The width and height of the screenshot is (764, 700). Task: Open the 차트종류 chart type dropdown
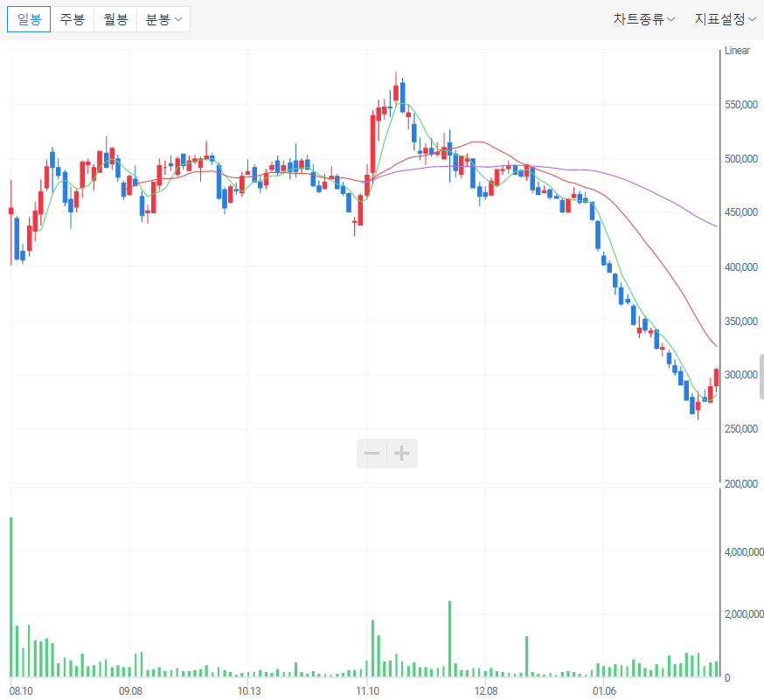[x=643, y=19]
